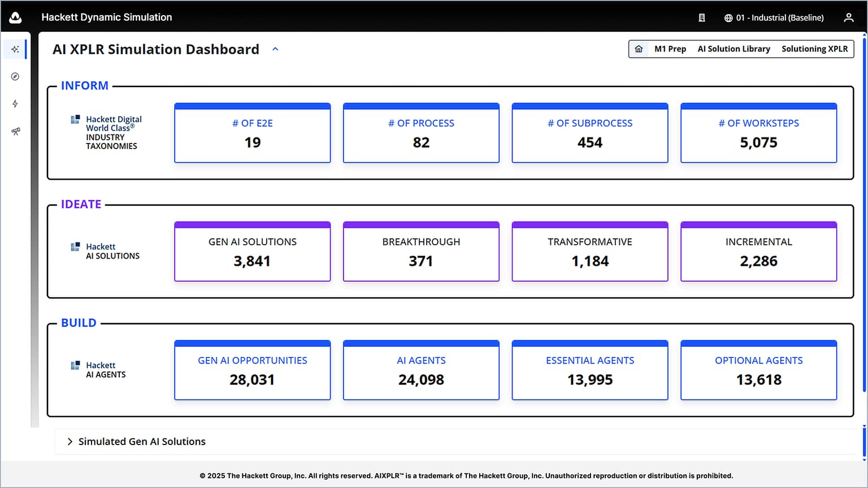Viewport: 868px width, 488px height.
Task: Open the user profile icon
Action: (x=848, y=18)
